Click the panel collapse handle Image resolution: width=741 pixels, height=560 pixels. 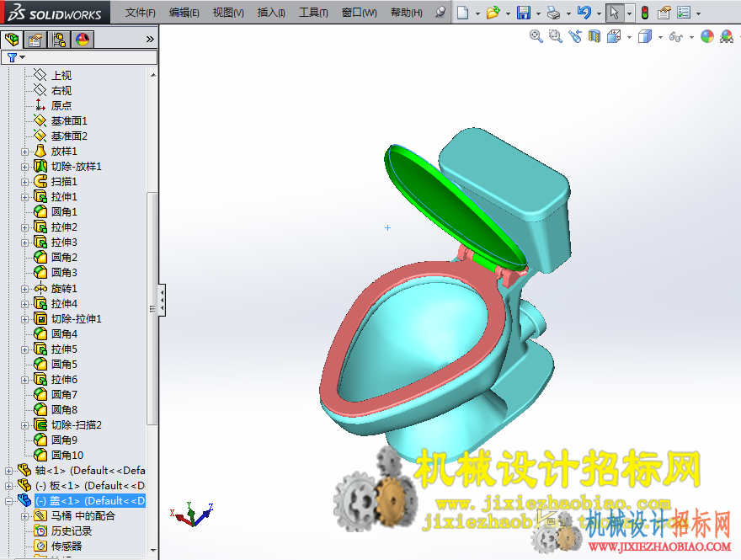pos(162,300)
